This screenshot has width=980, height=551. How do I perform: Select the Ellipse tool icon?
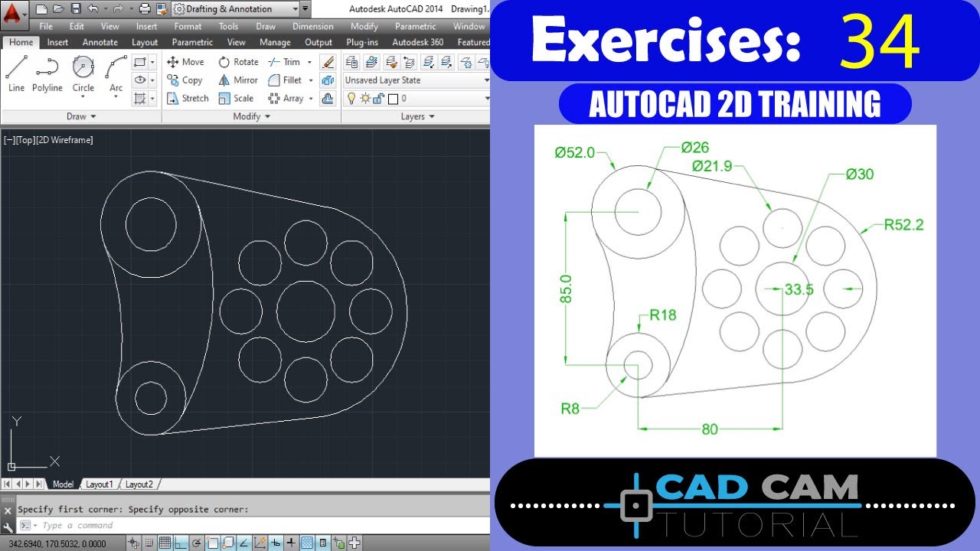tap(139, 80)
